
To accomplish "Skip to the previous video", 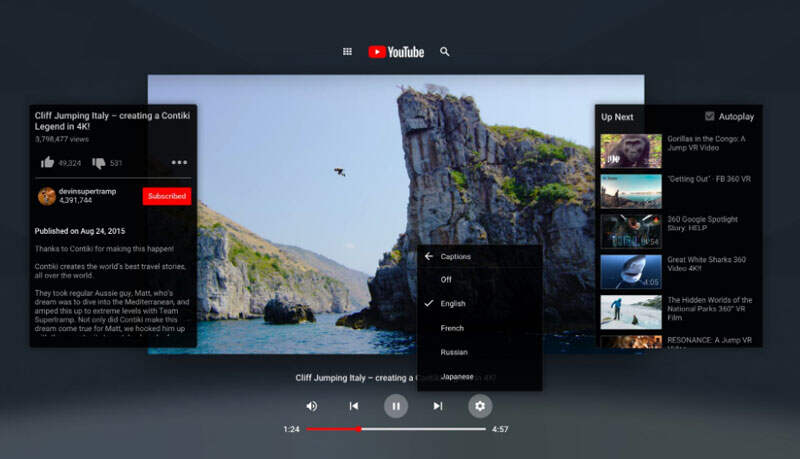I will pos(354,406).
